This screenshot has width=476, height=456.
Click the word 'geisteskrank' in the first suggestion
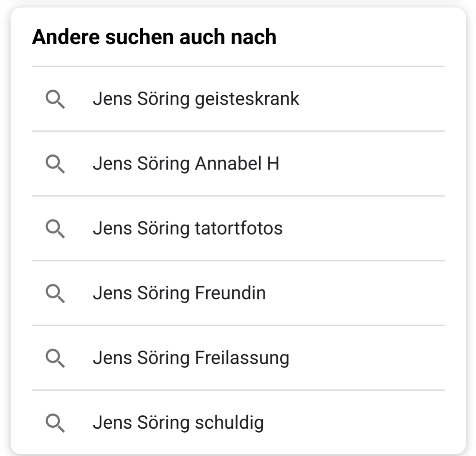(247, 100)
